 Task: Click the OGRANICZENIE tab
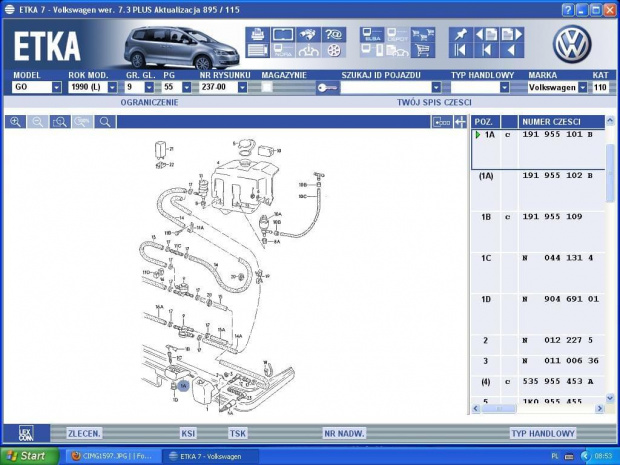(x=149, y=102)
